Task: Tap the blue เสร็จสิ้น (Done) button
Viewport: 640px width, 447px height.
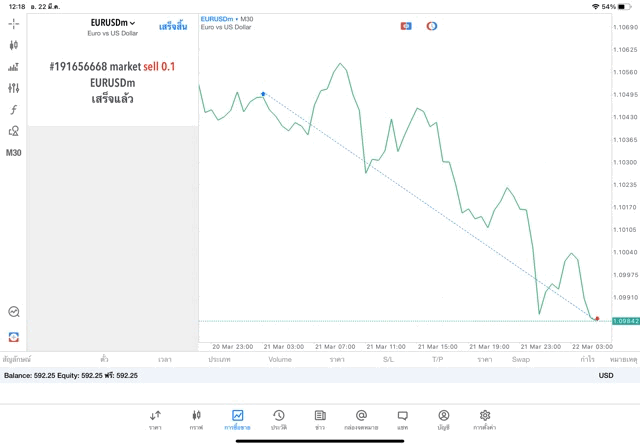Action: click(172, 26)
